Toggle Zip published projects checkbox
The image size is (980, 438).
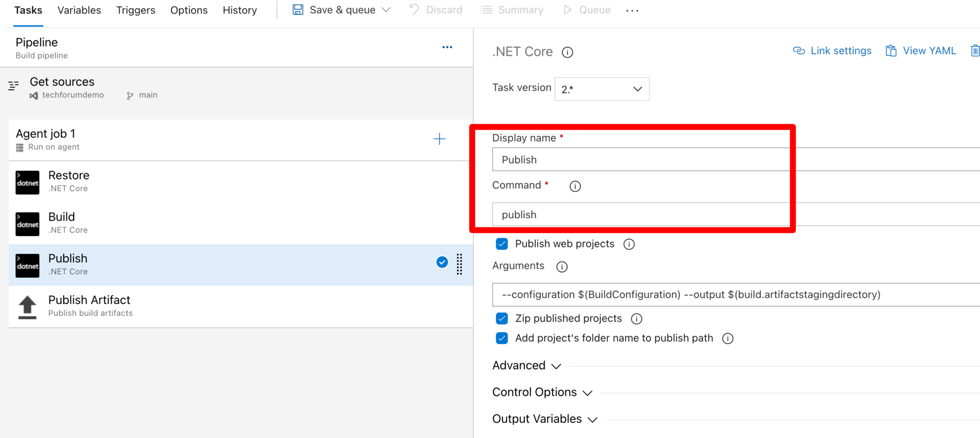click(x=501, y=319)
